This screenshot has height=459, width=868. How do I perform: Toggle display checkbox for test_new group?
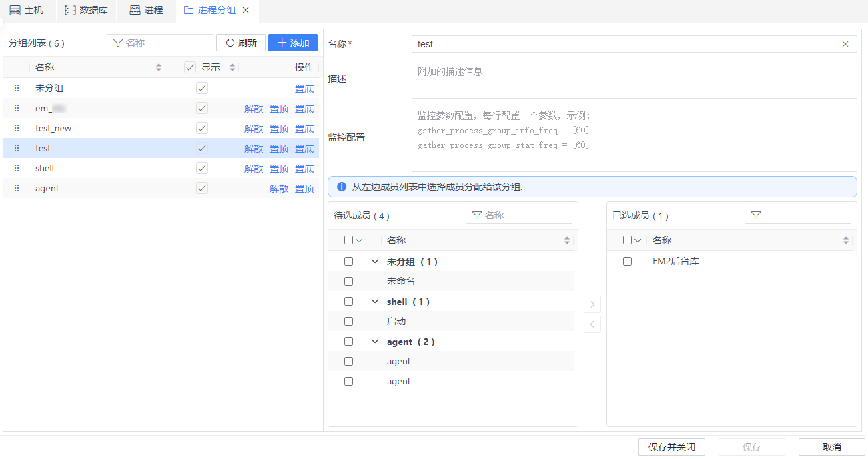click(202, 128)
